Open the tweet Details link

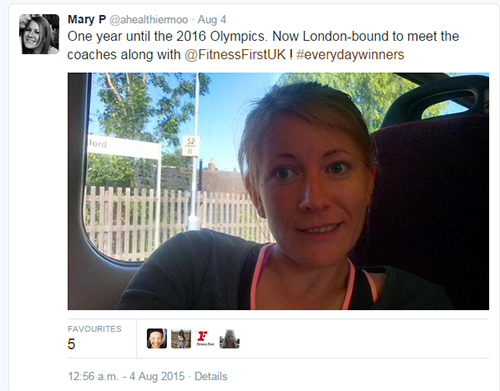tap(211, 376)
